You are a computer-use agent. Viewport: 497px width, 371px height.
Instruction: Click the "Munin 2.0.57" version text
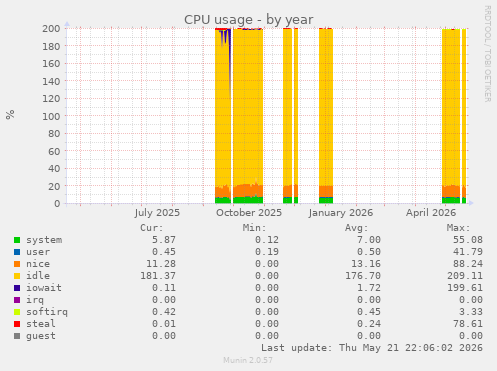pyautogui.click(x=248, y=360)
